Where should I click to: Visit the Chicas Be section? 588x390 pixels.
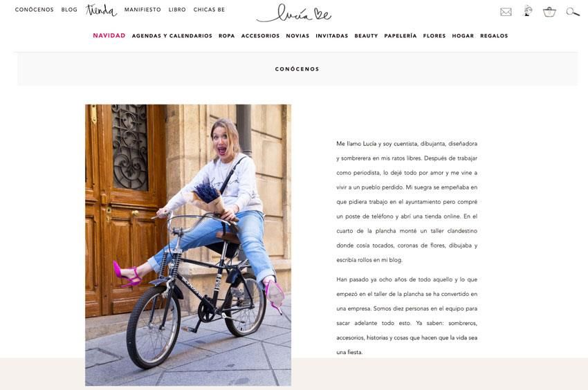(x=209, y=10)
